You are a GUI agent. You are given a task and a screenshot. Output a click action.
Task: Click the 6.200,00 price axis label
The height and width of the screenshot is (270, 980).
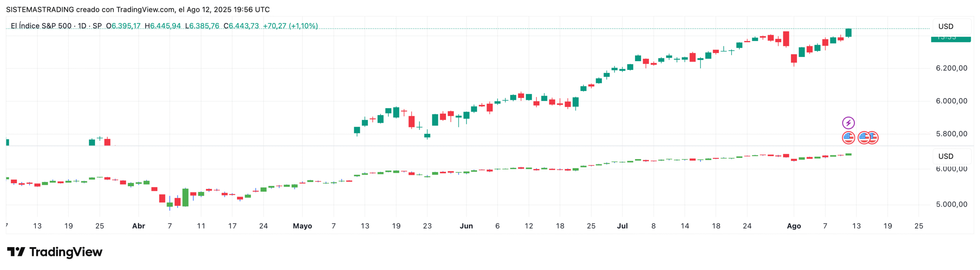point(951,68)
